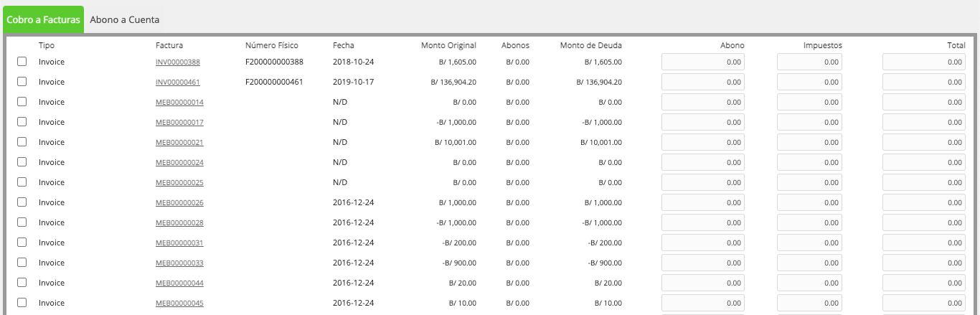Select the checkbox for MEB00000014 row
The image size is (980, 315).
point(22,102)
